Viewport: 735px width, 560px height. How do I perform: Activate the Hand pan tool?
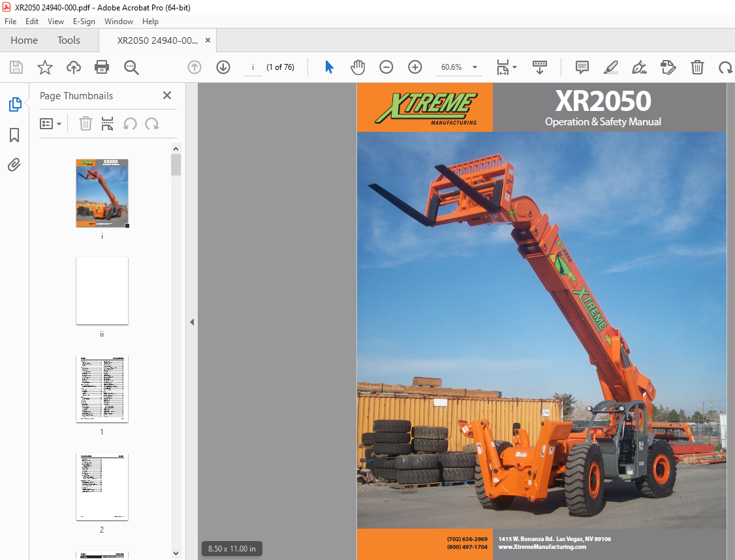[x=358, y=67]
